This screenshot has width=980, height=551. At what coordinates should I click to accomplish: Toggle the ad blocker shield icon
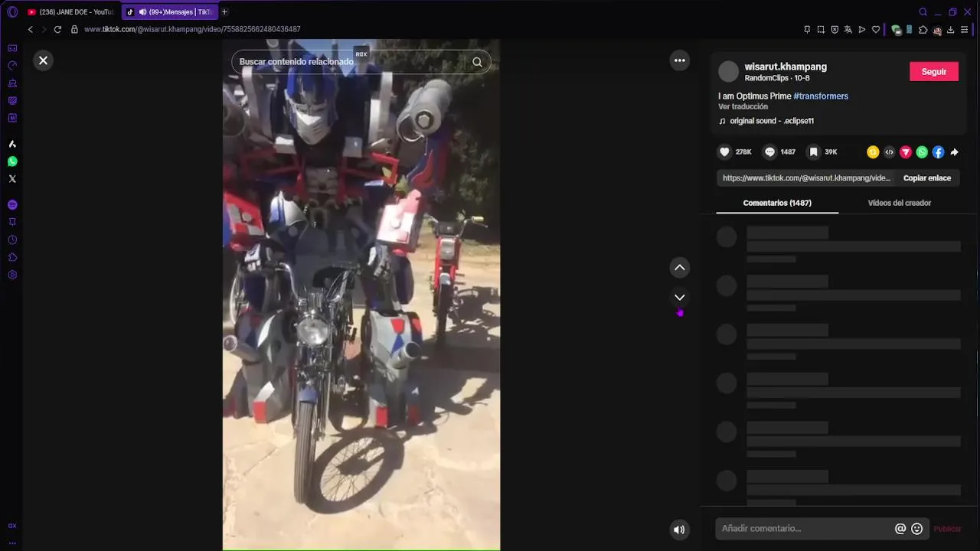(x=835, y=30)
